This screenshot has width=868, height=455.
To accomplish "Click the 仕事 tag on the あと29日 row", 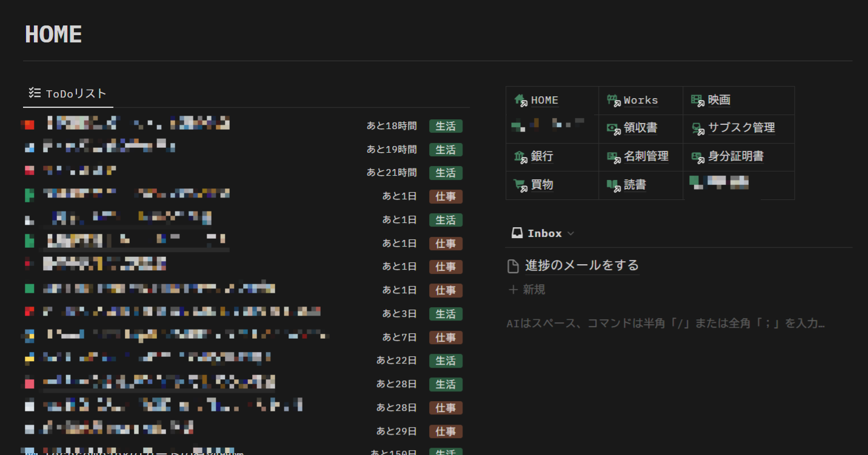I will [x=446, y=431].
